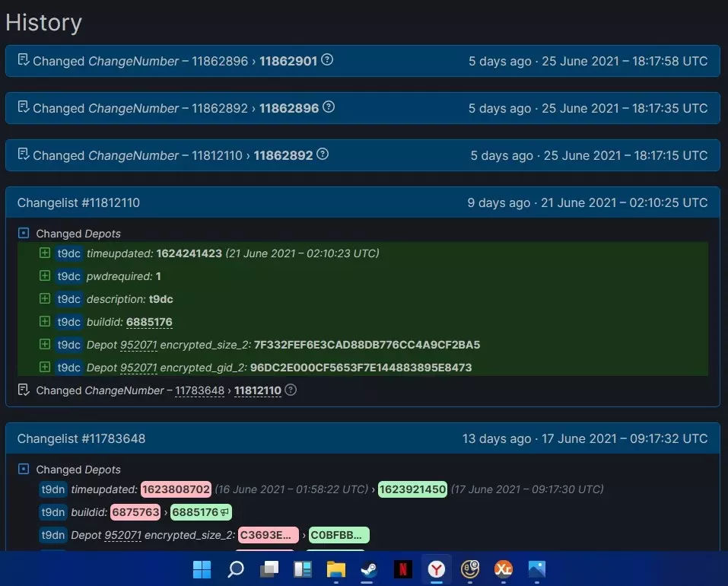Screen dimensions: 728x586
Task: Open Depot 952071 link in t9dn row
Action: click(122, 535)
